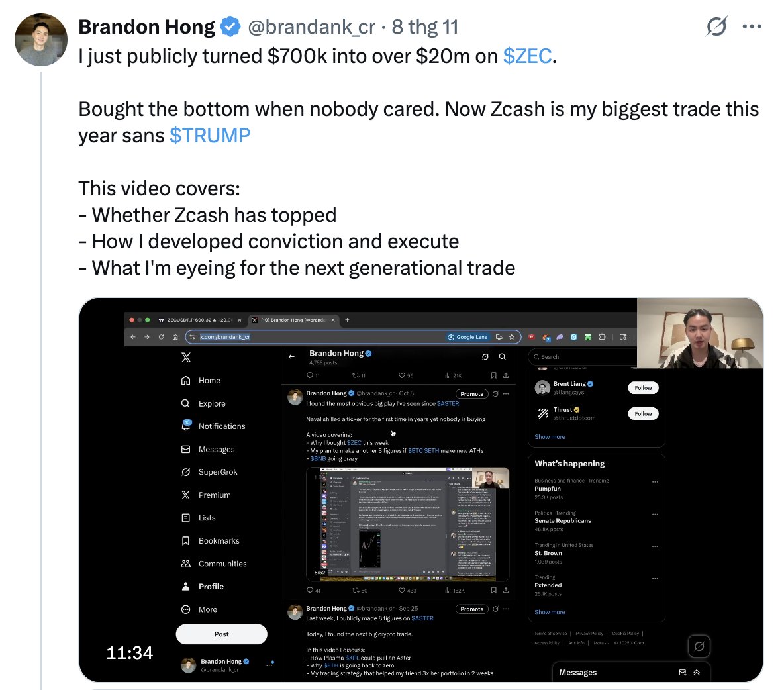Click the Bookmarks icon in the sidebar
Screen dimensions: 784x690
[x=186, y=541]
